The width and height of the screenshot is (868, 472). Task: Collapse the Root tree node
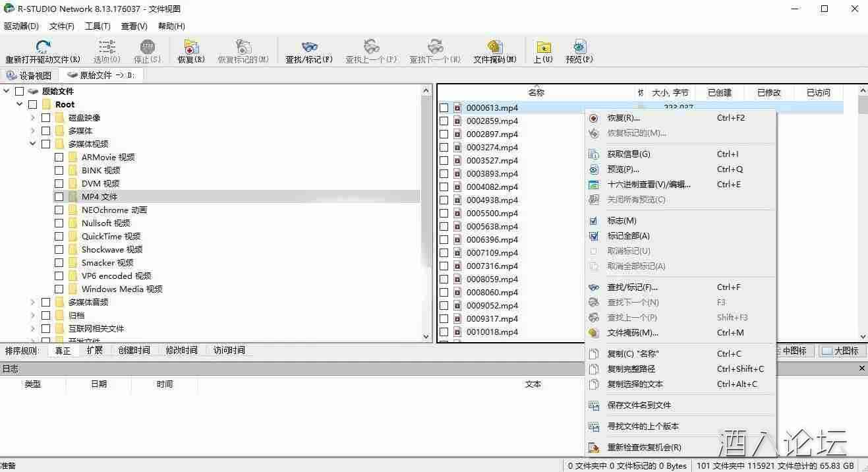pos(20,104)
